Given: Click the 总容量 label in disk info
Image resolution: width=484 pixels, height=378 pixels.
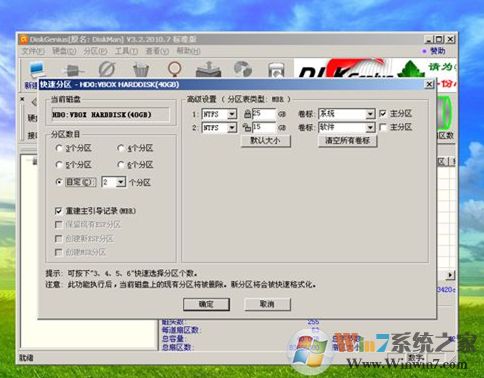Looking at the screenshot, I should point(173,339).
